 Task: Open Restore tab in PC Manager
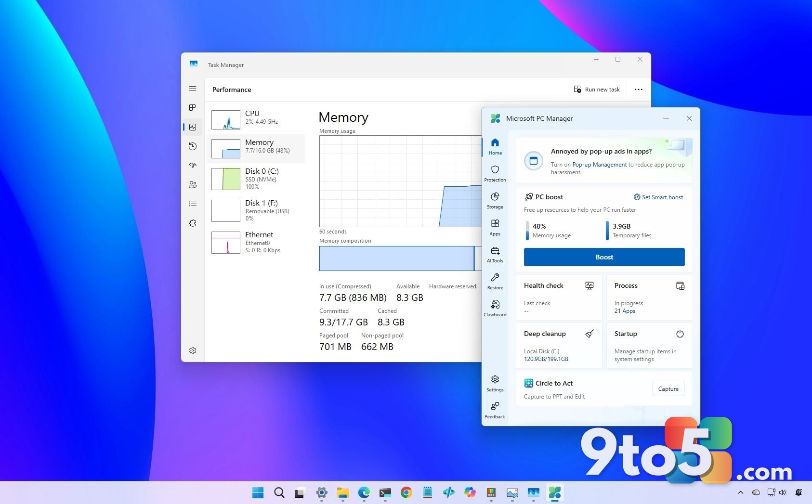point(495,281)
